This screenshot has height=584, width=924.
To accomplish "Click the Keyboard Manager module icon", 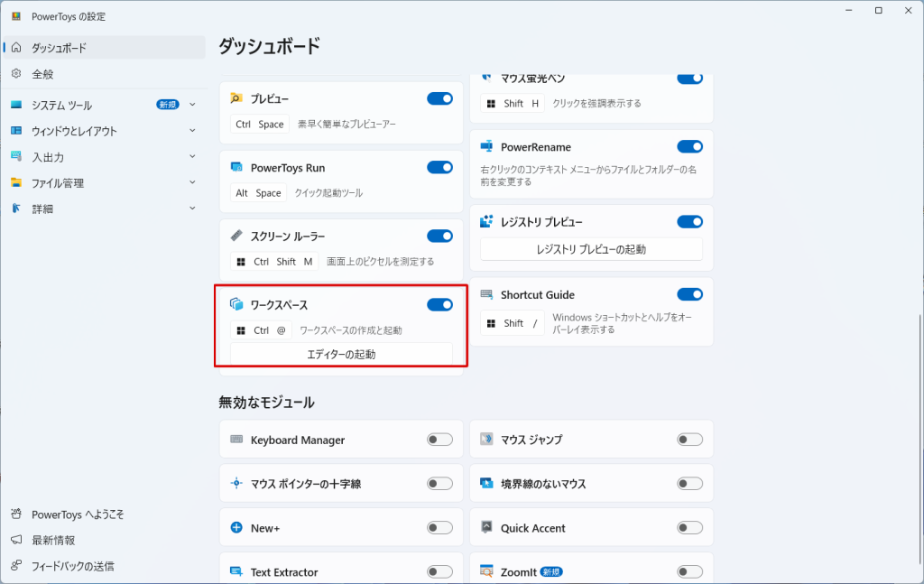I will pyautogui.click(x=236, y=440).
